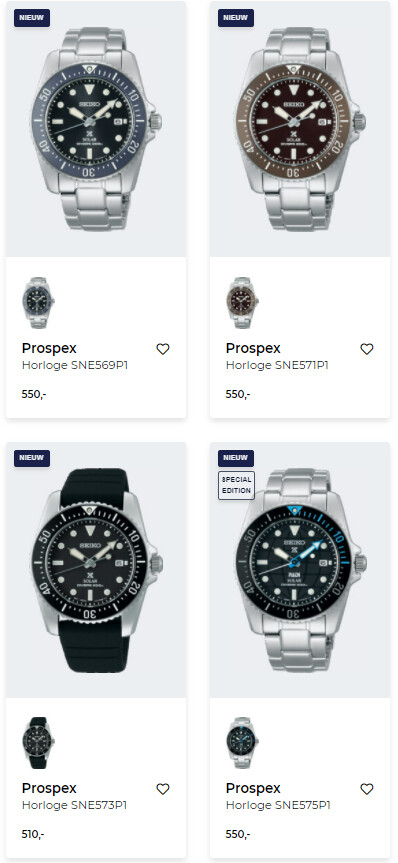Click the NIEUW badge on blue watch
This screenshot has width=398, height=863.
point(32,18)
